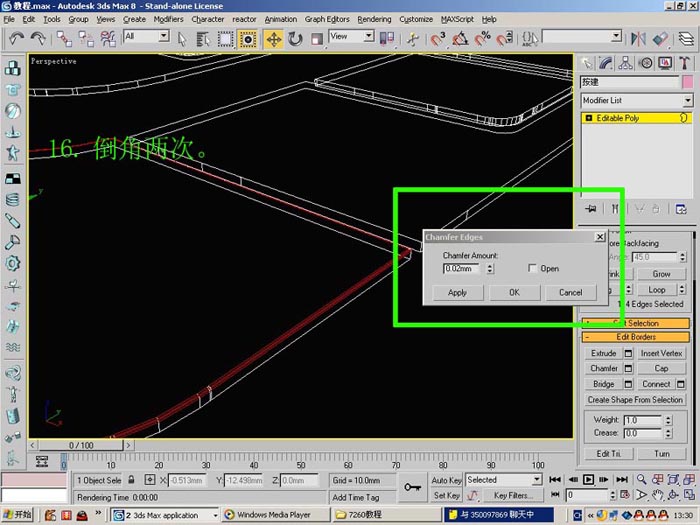
Task: Activate the Select and Move tool
Action: coord(273,39)
